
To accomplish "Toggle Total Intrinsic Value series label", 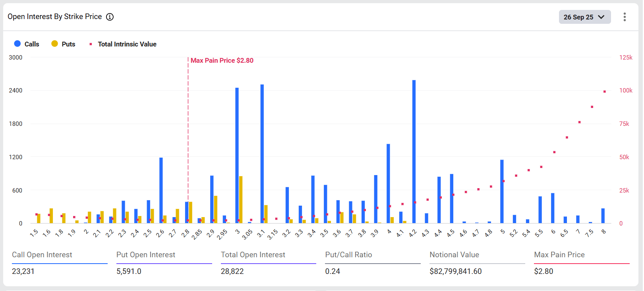I will pos(127,44).
